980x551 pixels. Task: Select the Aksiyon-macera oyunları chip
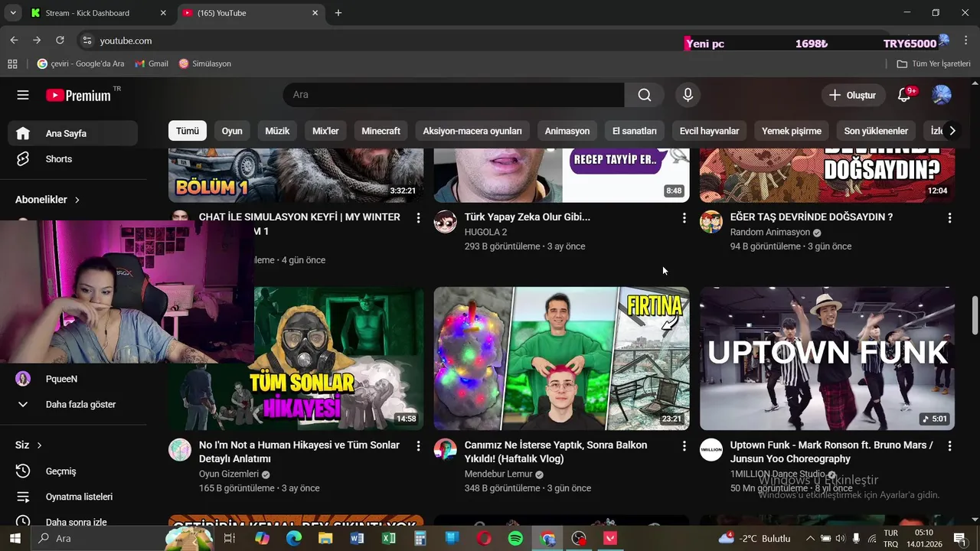(472, 131)
